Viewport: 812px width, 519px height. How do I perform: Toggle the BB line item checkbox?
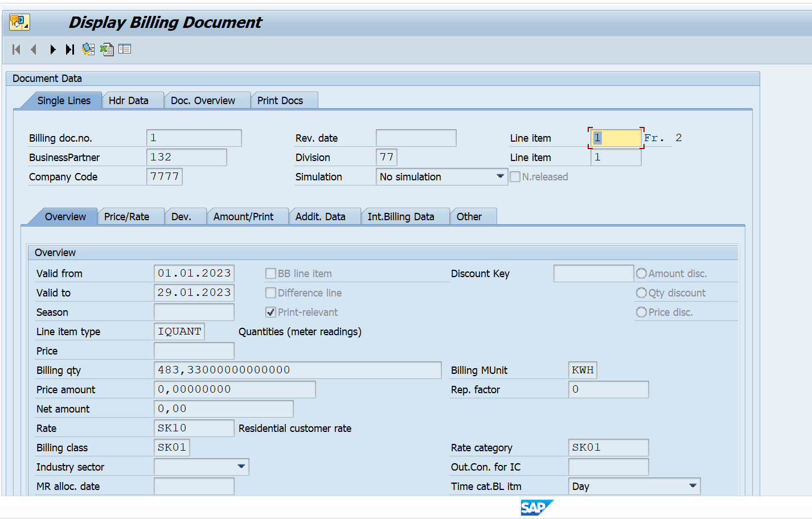[271, 274]
